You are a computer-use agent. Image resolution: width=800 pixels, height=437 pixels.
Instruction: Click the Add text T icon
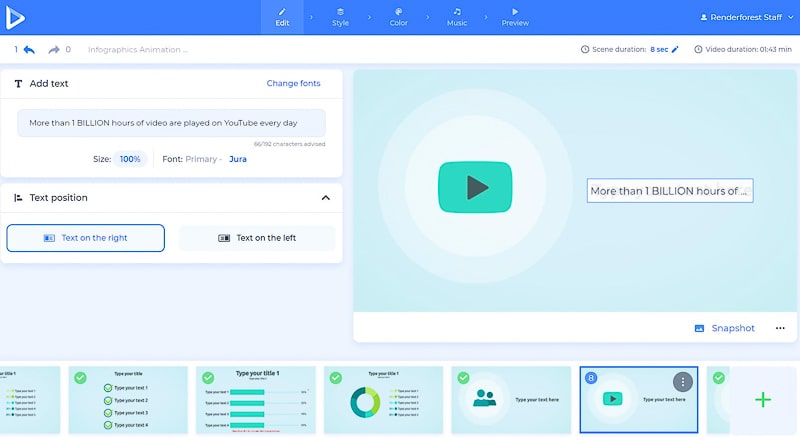point(18,84)
